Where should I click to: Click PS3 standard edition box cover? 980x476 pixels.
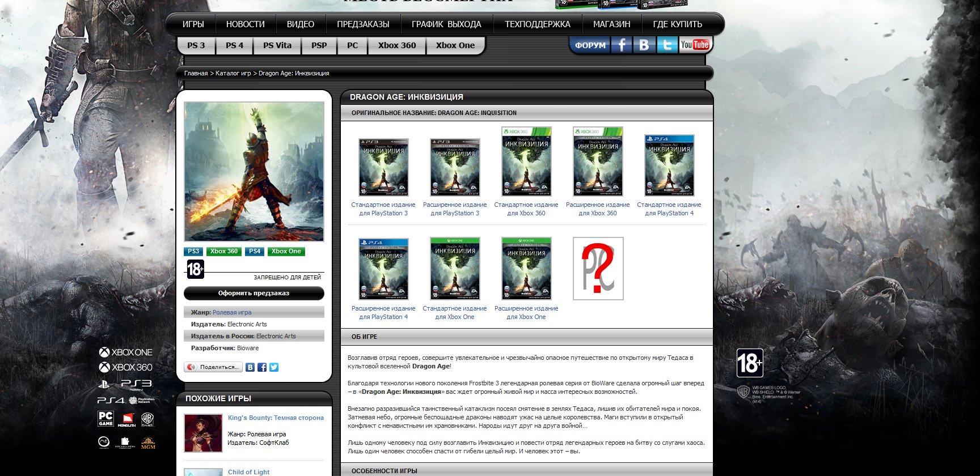coord(383,167)
